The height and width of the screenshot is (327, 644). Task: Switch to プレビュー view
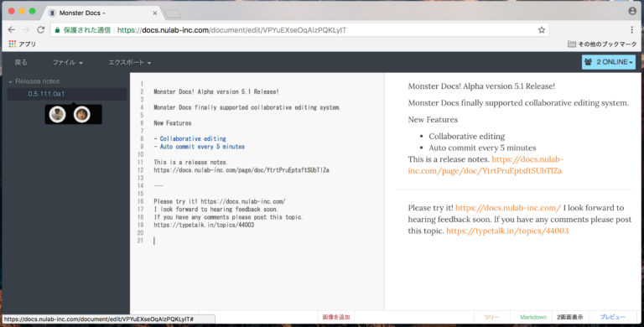point(612,317)
